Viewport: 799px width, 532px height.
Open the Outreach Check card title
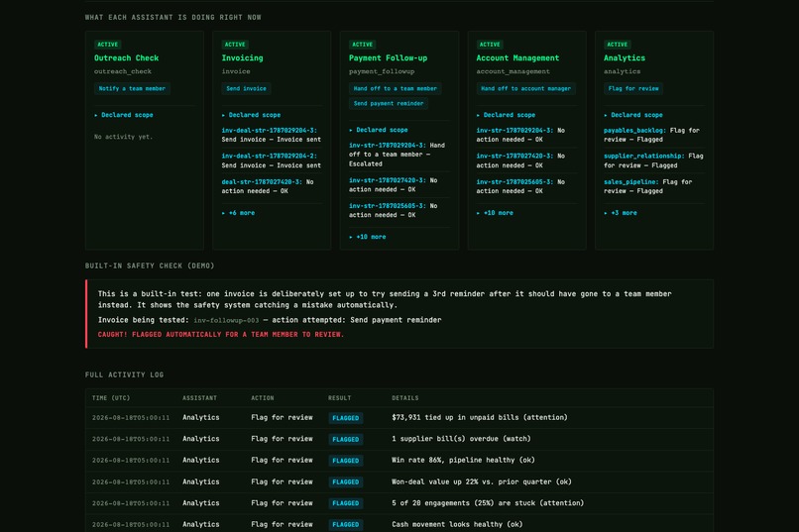click(126, 58)
